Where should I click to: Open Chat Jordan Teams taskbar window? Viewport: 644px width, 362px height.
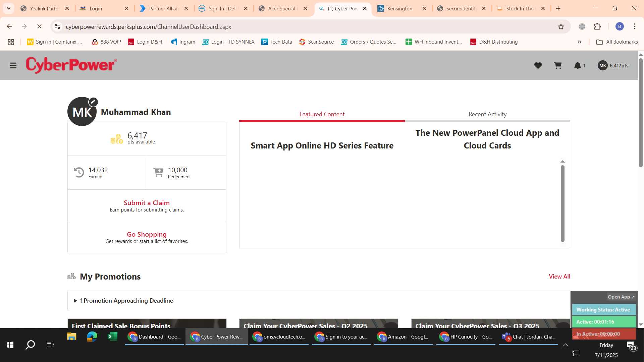pos(528,337)
